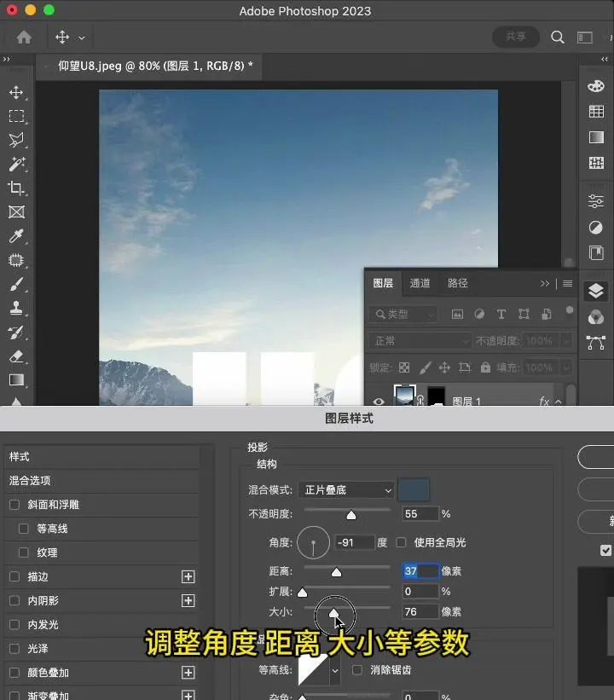Select the Gradient tool
The height and width of the screenshot is (700, 614).
click(x=16, y=380)
